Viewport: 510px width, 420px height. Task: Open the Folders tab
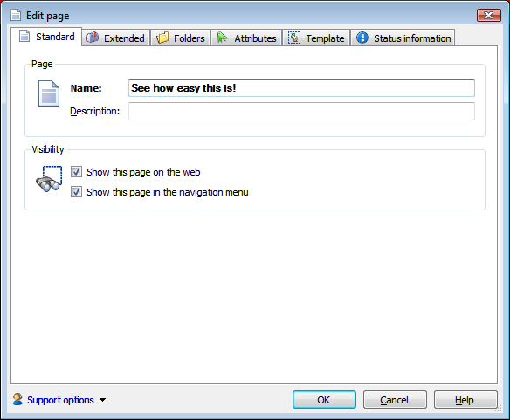point(181,38)
